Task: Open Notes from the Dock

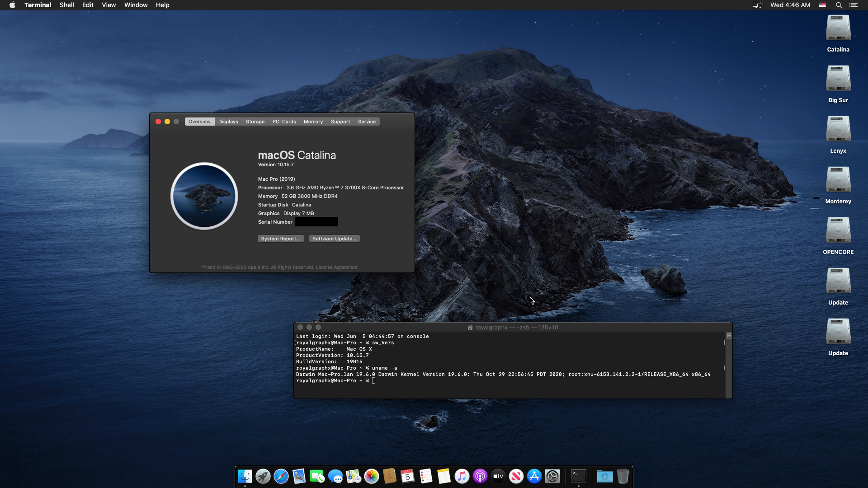Action: click(x=443, y=476)
